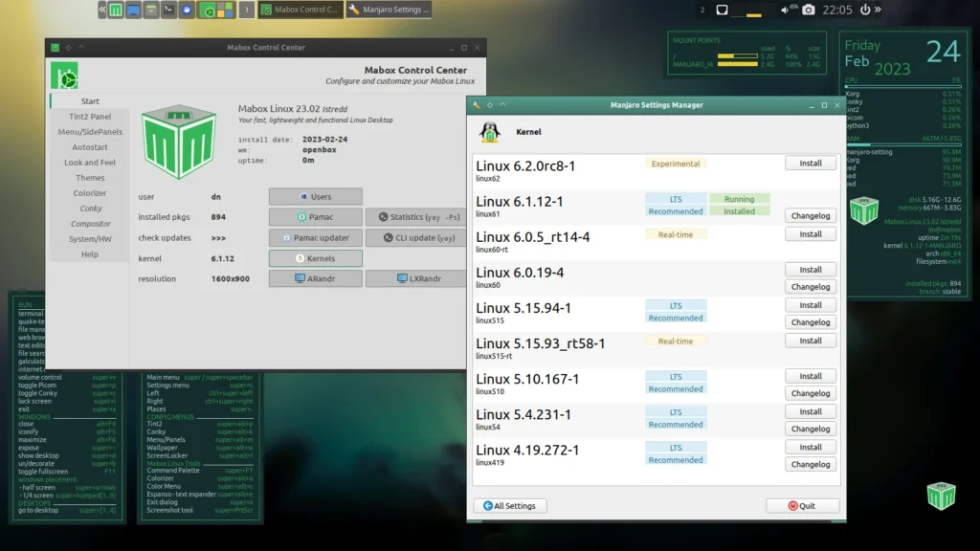980x551 pixels.
Task: Open the Colorizer section
Action: point(90,193)
